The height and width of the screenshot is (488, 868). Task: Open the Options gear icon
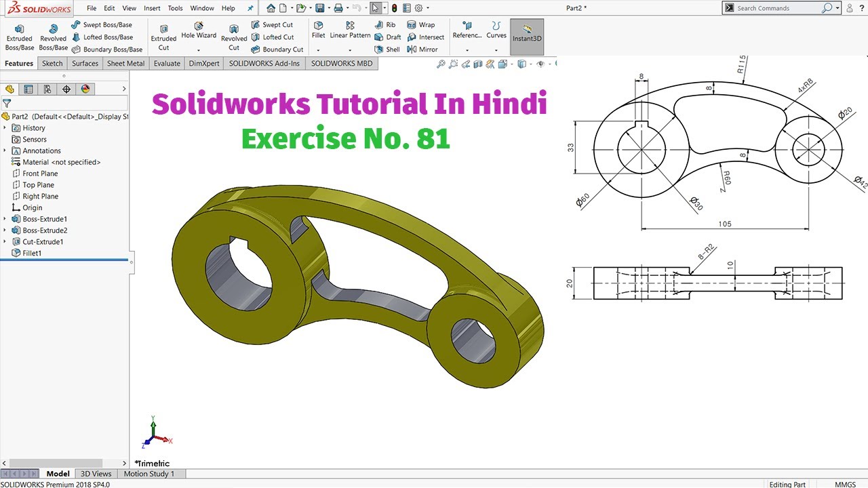tap(418, 8)
